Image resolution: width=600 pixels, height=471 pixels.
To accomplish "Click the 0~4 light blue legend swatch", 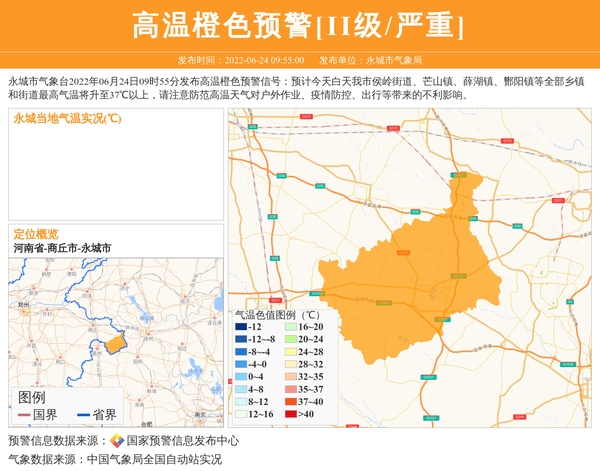I will pyautogui.click(x=241, y=377).
